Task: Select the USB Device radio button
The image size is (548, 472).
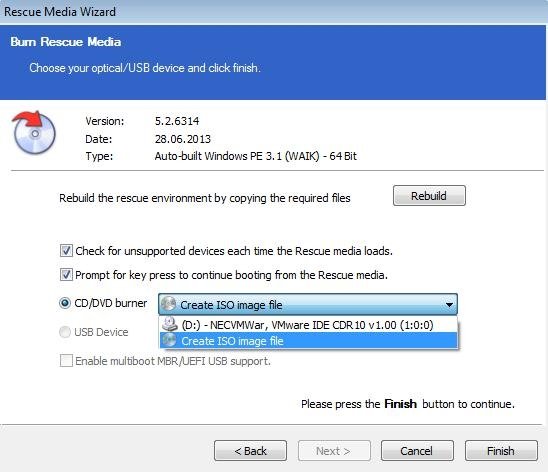Action: tap(65, 332)
